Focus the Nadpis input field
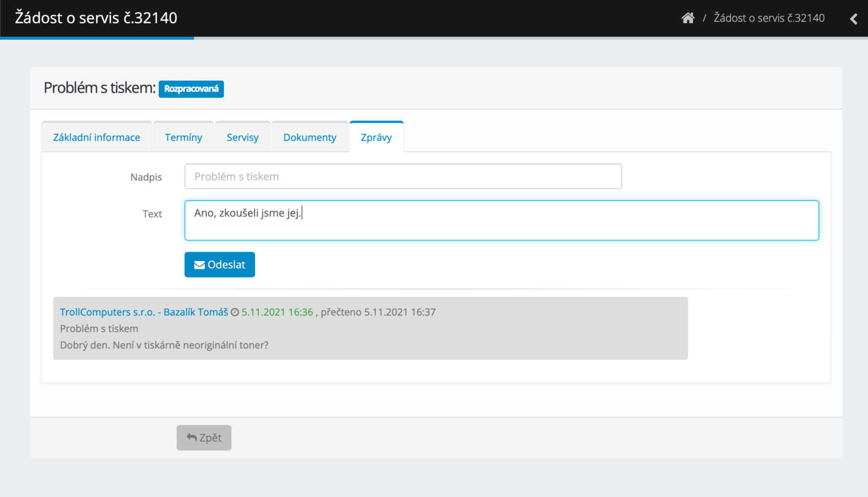The height and width of the screenshot is (497, 868). (403, 177)
